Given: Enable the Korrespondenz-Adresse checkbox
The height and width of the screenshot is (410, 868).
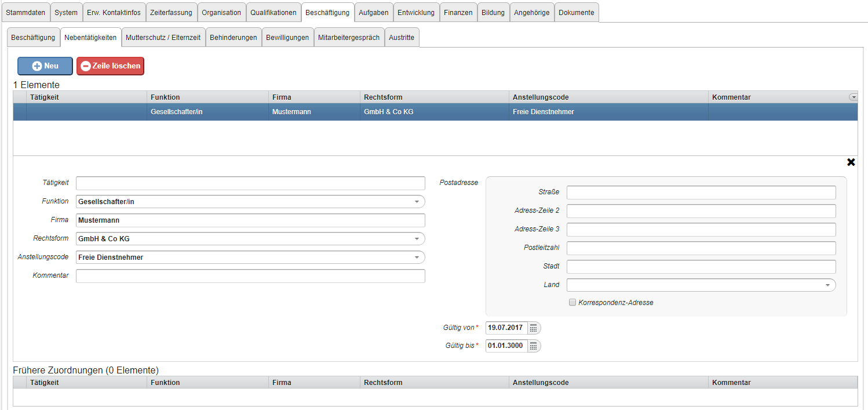Looking at the screenshot, I should tap(572, 303).
